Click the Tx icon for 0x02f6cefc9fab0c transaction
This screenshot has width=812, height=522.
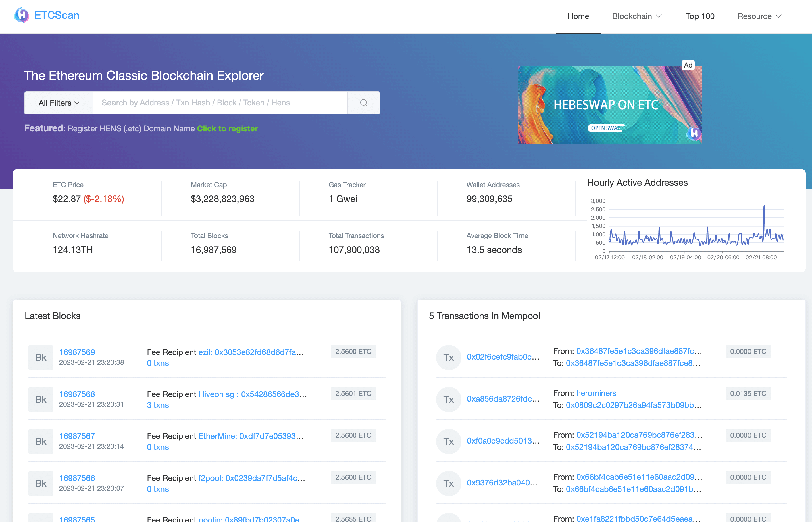click(x=449, y=357)
